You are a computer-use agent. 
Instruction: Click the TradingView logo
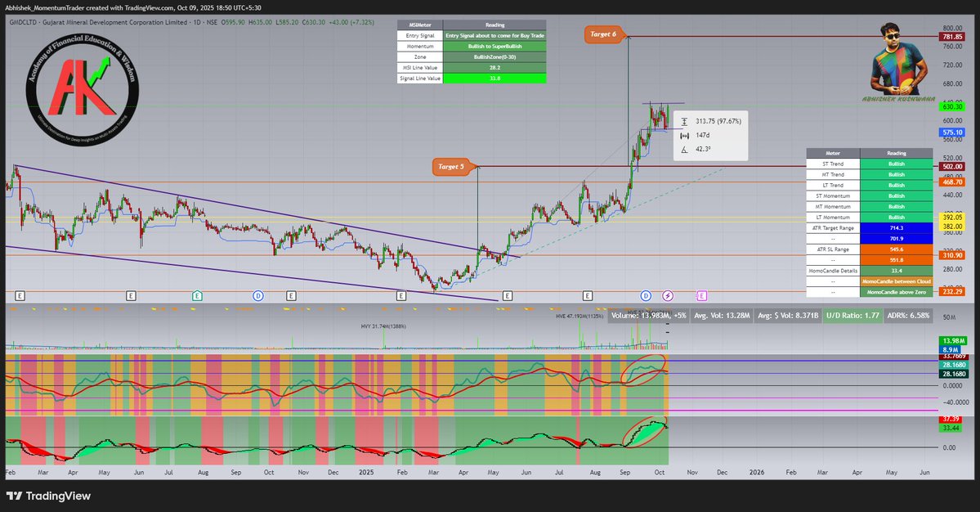click(x=48, y=496)
